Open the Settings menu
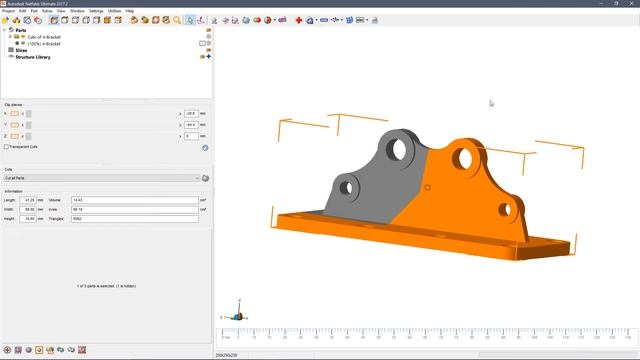 point(96,11)
